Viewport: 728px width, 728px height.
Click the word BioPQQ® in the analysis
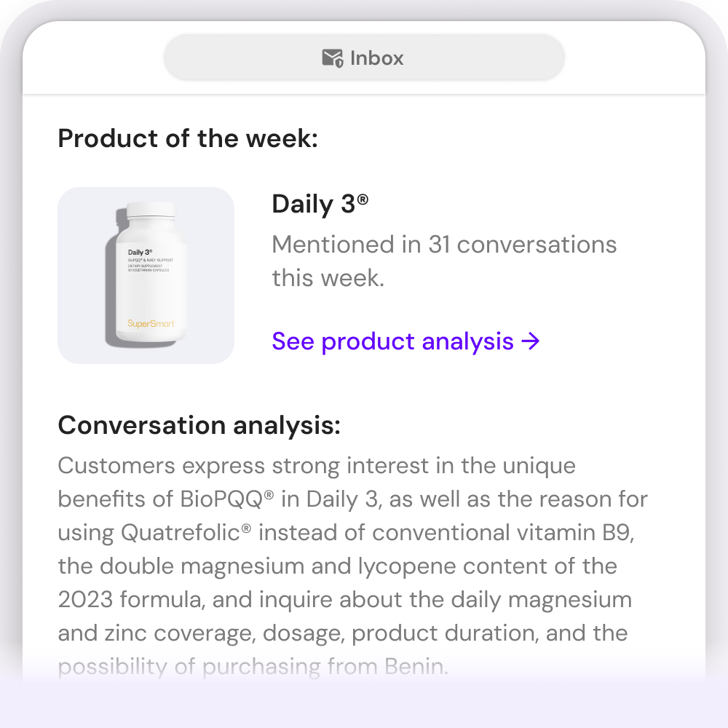point(226,499)
